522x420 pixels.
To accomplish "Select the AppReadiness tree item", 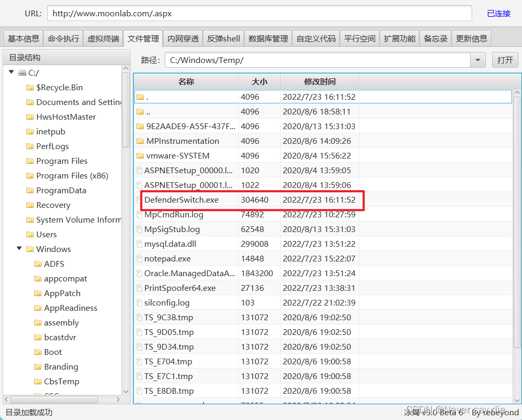I will click(x=71, y=308).
